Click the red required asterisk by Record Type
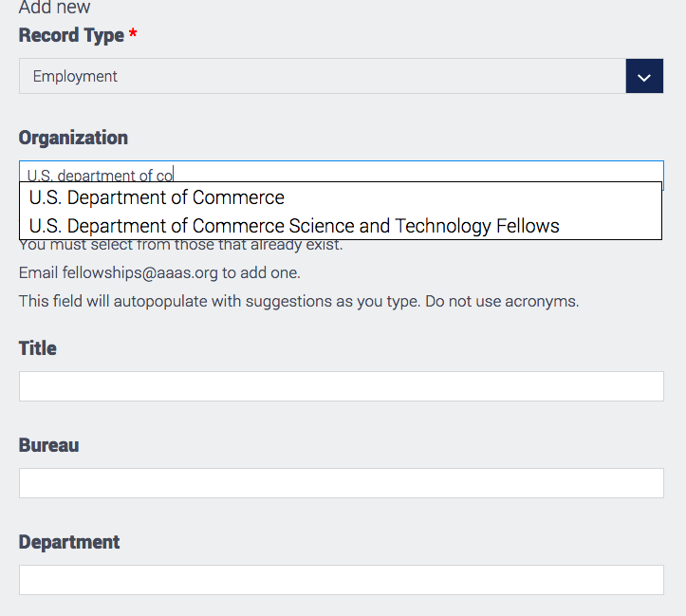 (x=133, y=34)
